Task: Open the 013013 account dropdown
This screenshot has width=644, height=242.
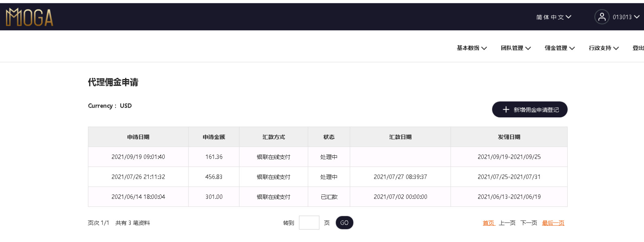Action: [x=626, y=17]
